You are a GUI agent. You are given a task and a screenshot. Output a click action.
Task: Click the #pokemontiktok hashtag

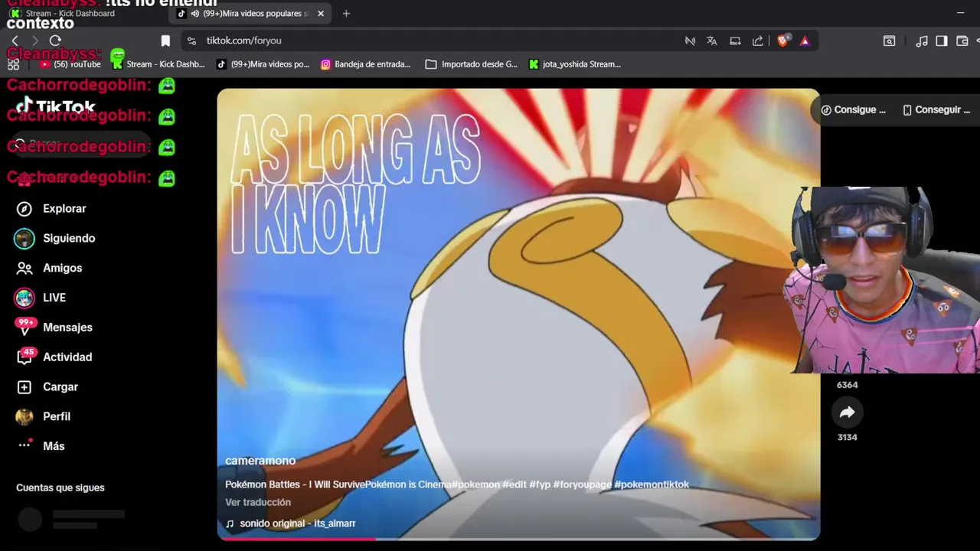tap(652, 484)
